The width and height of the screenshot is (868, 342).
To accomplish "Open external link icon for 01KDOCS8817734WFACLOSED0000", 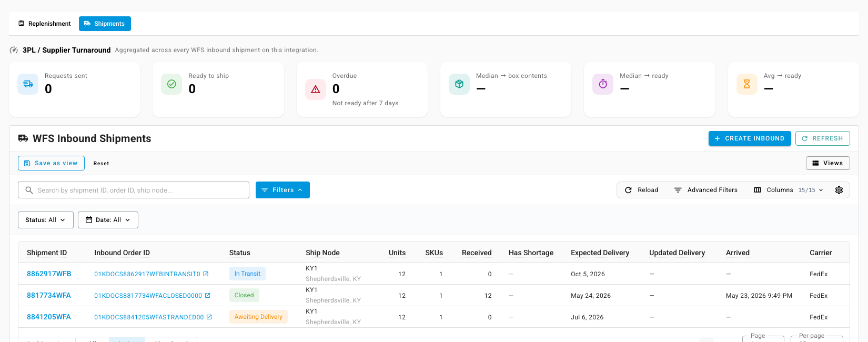I will (208, 295).
